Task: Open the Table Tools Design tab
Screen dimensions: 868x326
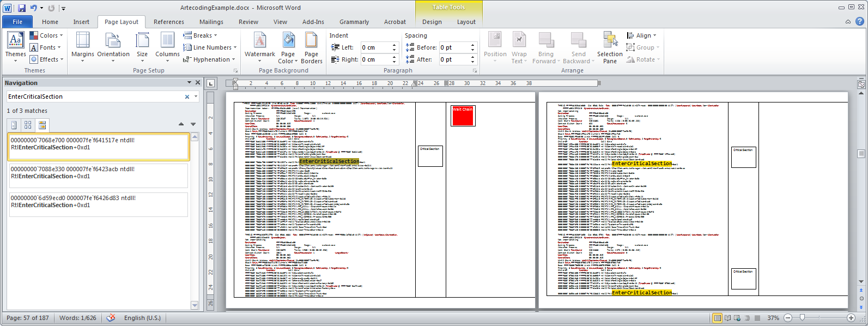Action: [x=432, y=22]
